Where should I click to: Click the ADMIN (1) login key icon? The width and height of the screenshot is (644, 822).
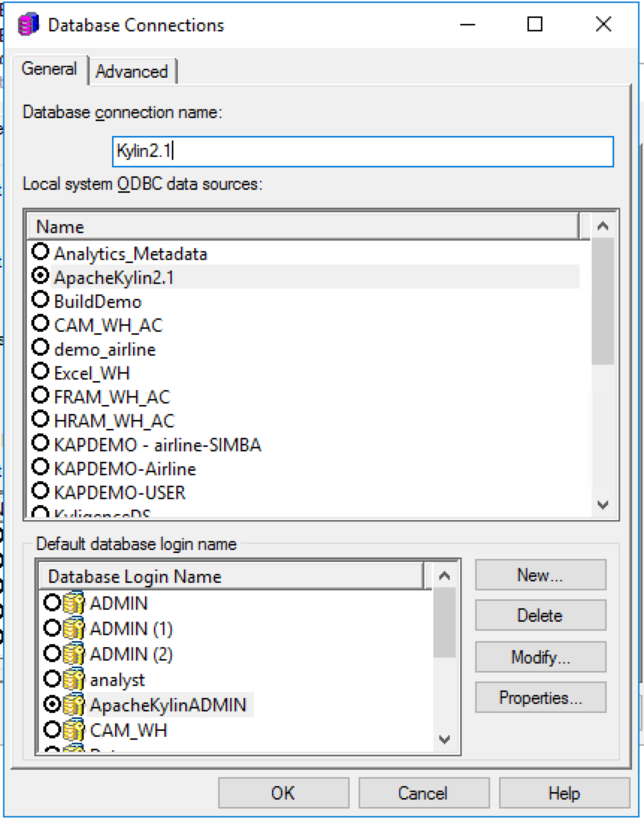75,628
